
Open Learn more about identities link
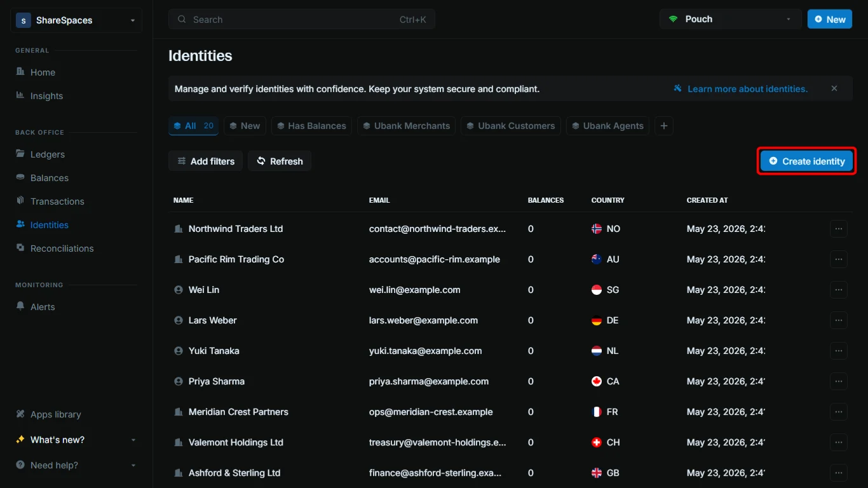click(741, 89)
